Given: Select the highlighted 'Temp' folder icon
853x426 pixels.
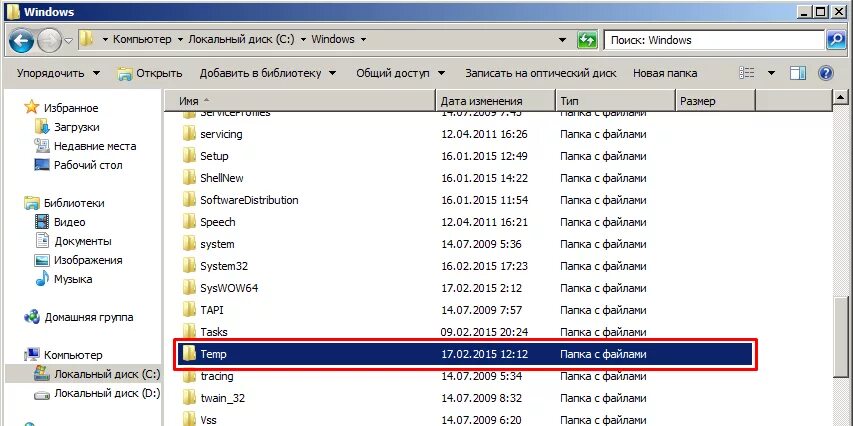Looking at the screenshot, I should click(x=189, y=354).
